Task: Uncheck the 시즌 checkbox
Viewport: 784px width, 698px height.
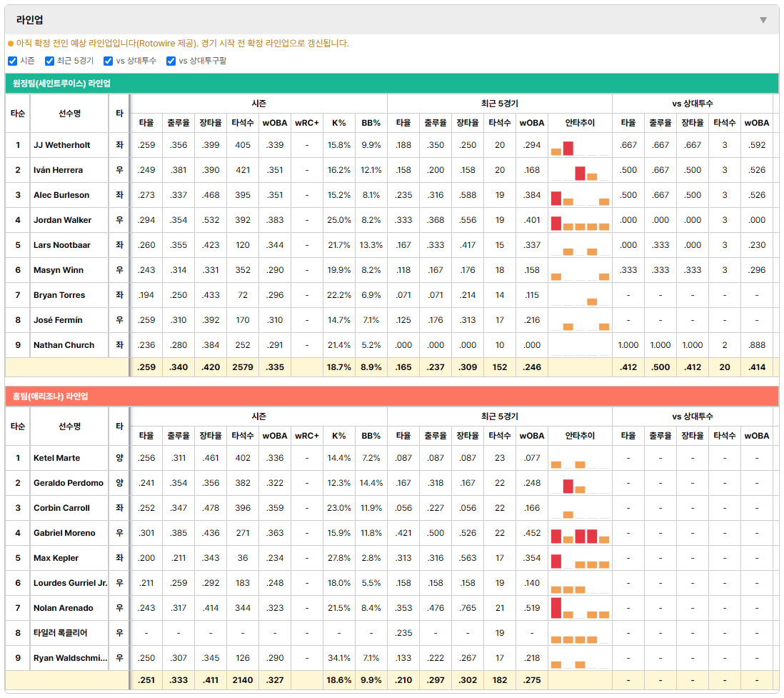Action: [13, 61]
